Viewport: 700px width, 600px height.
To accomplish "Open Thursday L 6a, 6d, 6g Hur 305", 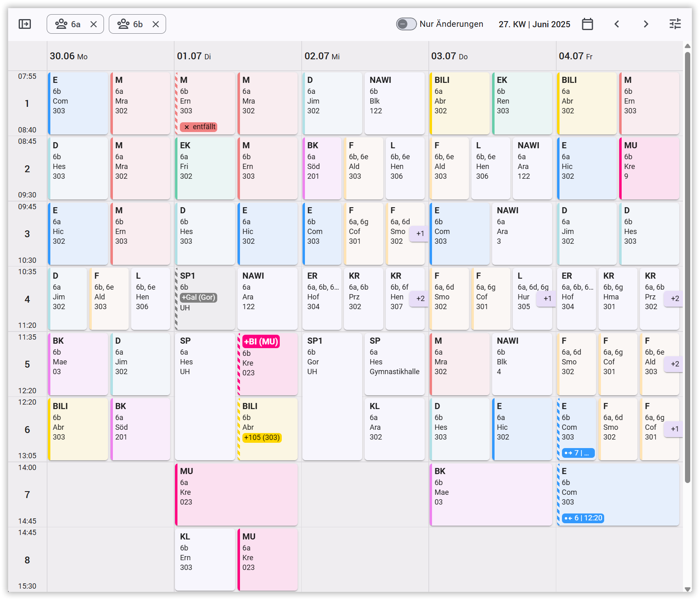I will 532,299.
